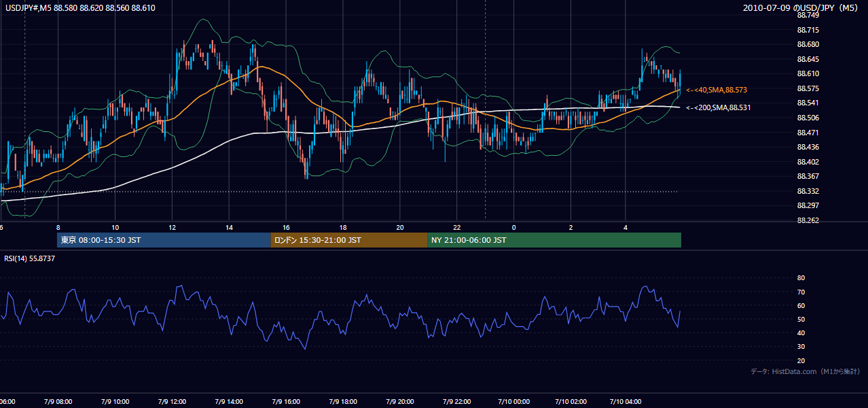Click the 7/9 18:00 bottom time label
The image size is (868, 408).
pyautogui.click(x=343, y=402)
